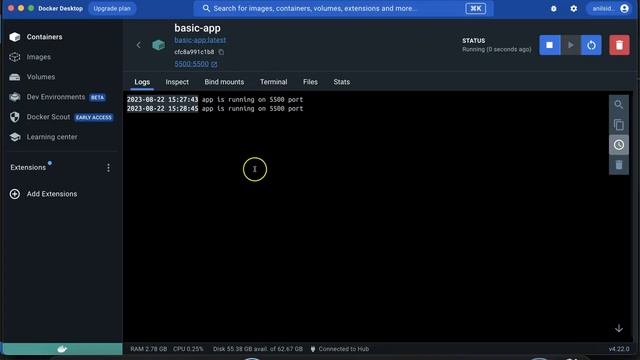Screen dimensions: 640x360
Task: Click the Docker Scout shield icon
Action: [x=15, y=117]
